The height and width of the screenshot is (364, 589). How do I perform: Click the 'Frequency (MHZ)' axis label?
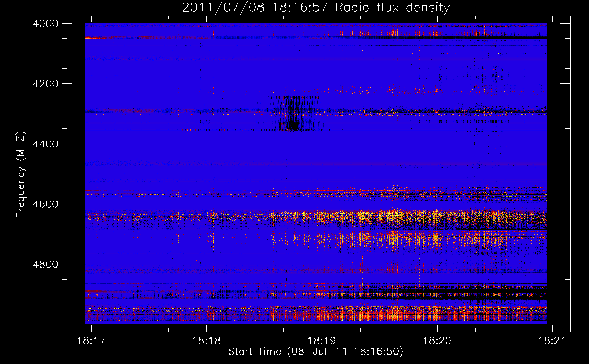tap(21, 174)
